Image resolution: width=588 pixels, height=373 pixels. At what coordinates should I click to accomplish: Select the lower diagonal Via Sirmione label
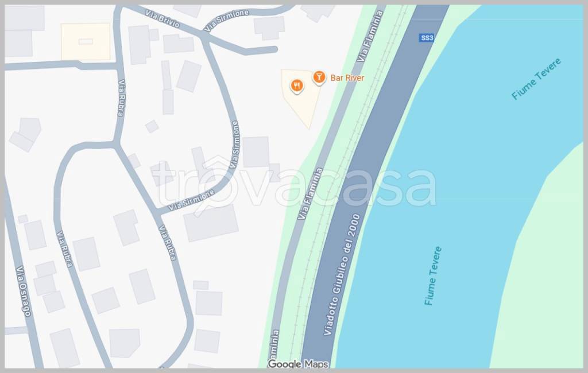click(191, 200)
